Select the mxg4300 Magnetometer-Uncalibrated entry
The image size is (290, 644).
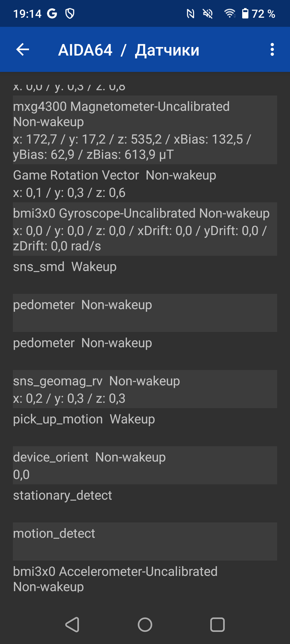pos(145,130)
